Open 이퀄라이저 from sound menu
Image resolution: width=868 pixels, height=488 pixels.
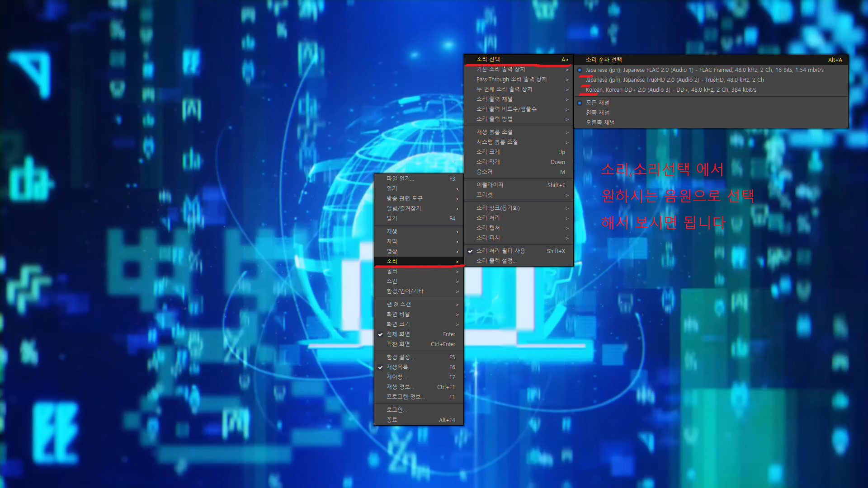[x=490, y=185]
